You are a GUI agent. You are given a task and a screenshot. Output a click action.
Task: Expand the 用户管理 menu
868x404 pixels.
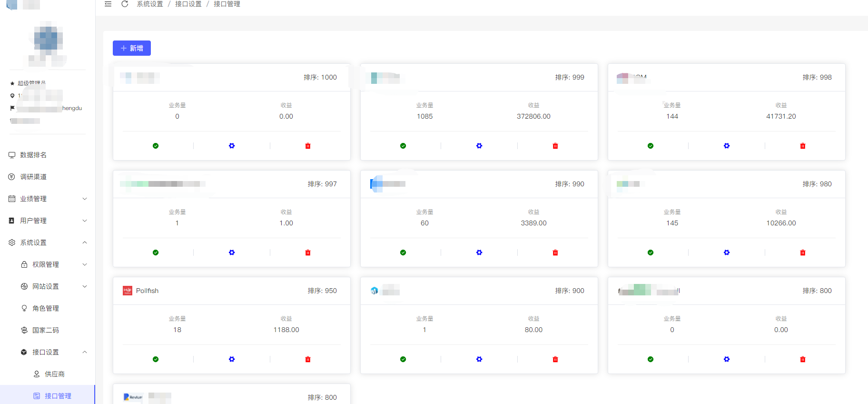(48, 221)
